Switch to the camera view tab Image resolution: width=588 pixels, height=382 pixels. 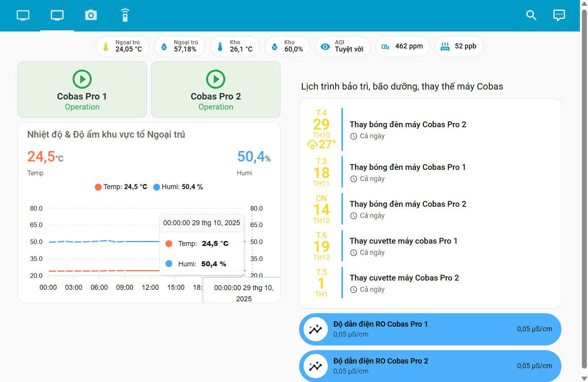91,15
